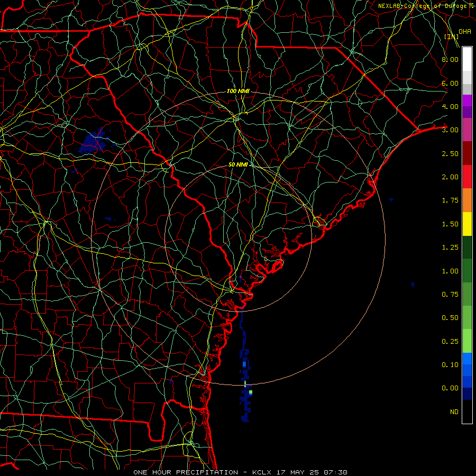The width and height of the screenshot is (476, 476).
Task: Click the blue 0.10 inch legend swatch
Action: pyautogui.click(x=467, y=359)
